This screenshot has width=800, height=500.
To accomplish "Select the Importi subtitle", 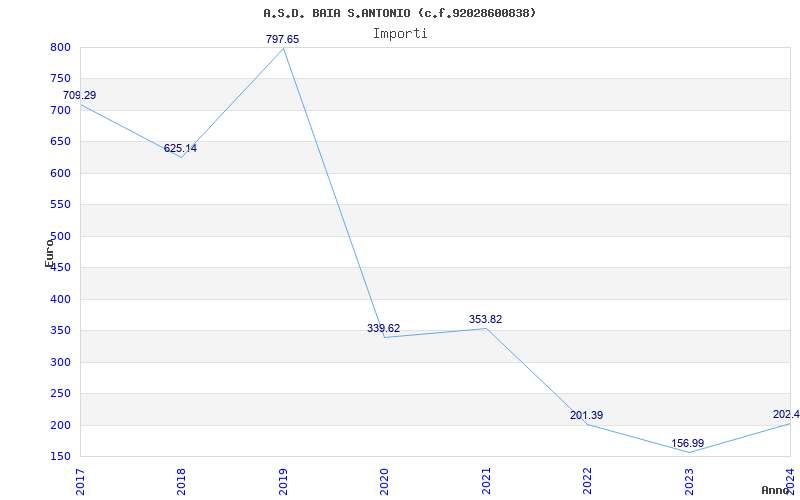I will point(399,34).
